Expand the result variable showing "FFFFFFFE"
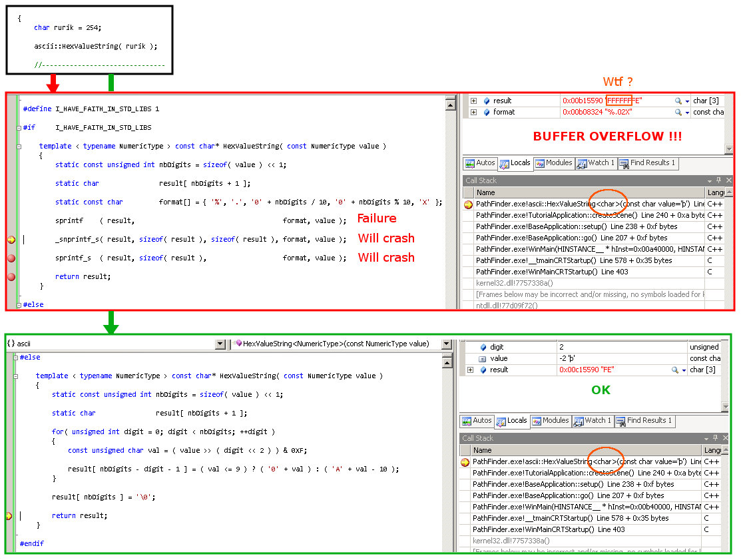Viewport: 741px width, 560px height. coord(473,101)
